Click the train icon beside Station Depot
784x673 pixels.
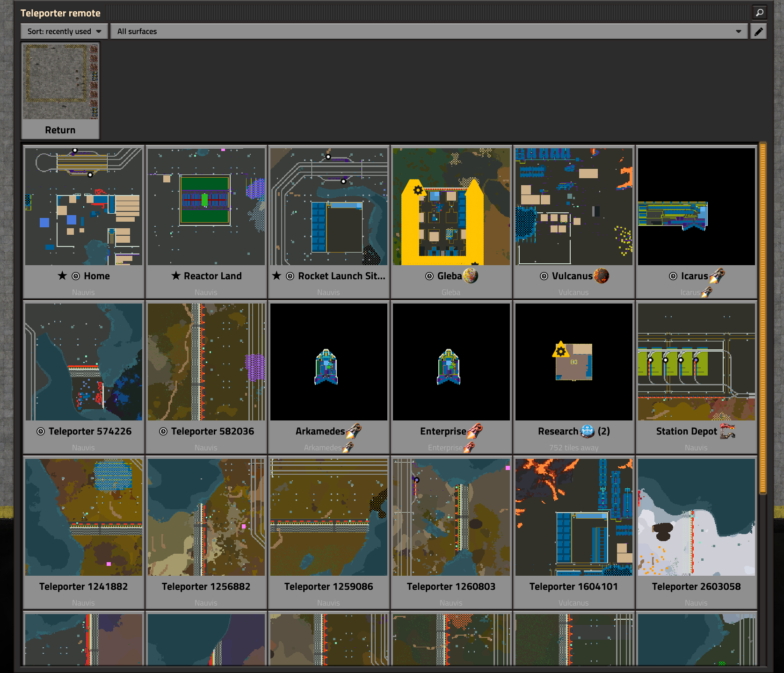pos(728,431)
